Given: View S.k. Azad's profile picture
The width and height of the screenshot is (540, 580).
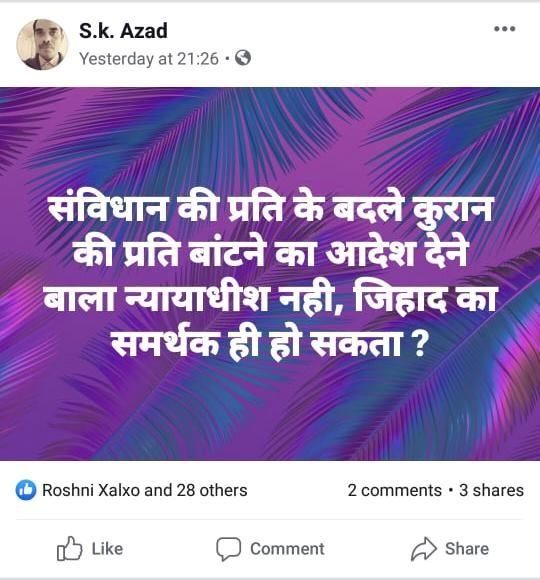Looking at the screenshot, I should click(42, 44).
